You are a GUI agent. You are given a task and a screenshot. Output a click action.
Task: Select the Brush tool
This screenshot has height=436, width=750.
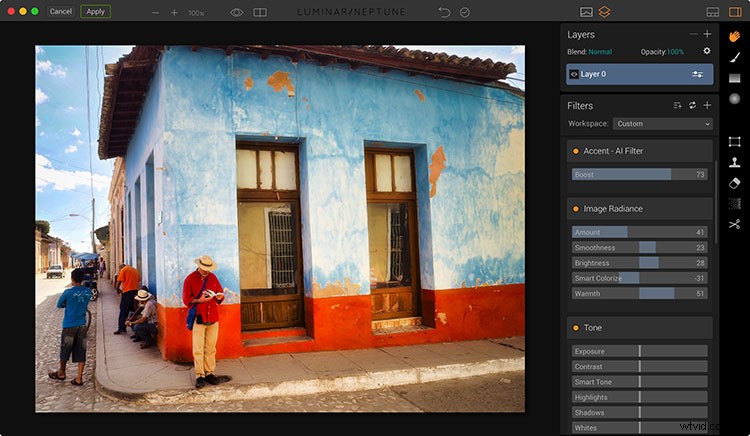(x=735, y=57)
